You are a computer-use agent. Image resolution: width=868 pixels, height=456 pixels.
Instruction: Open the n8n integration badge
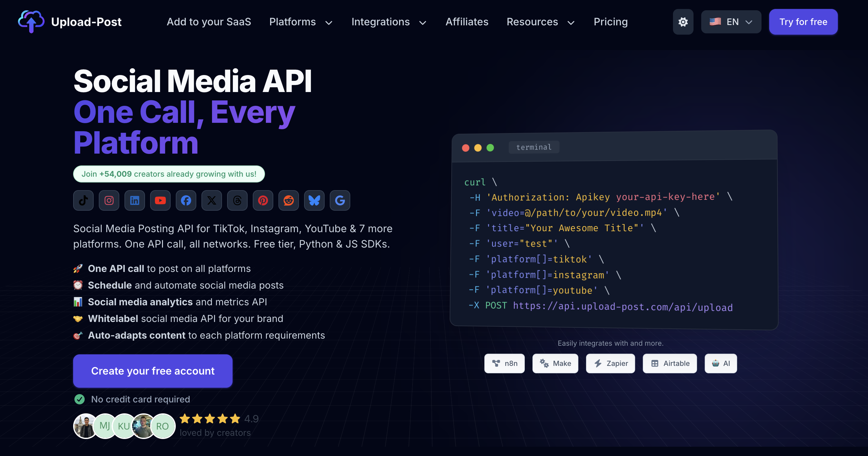pyautogui.click(x=505, y=363)
